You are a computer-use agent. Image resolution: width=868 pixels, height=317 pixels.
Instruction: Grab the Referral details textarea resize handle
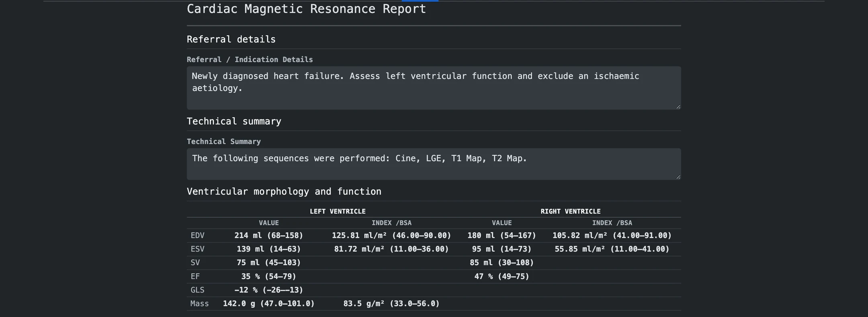pyautogui.click(x=678, y=107)
